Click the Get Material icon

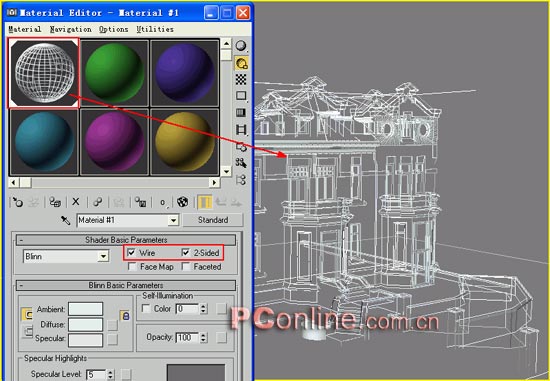(x=17, y=202)
